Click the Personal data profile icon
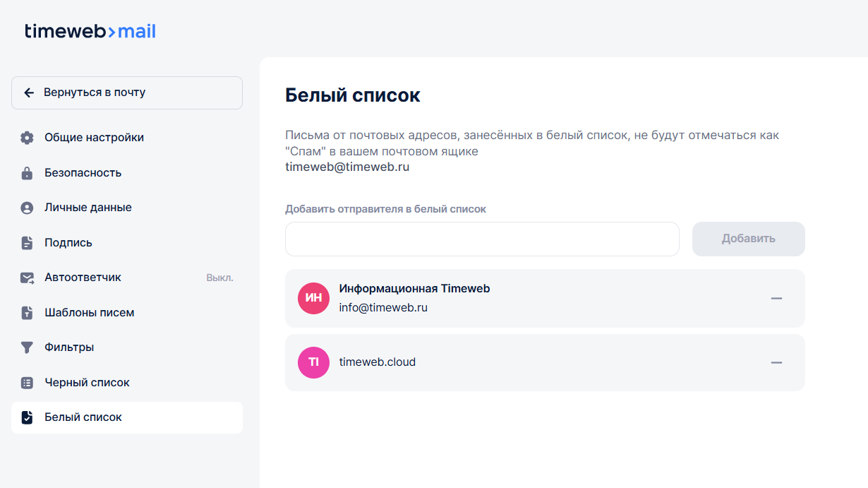Image resolution: width=868 pixels, height=488 pixels. pyautogui.click(x=27, y=208)
